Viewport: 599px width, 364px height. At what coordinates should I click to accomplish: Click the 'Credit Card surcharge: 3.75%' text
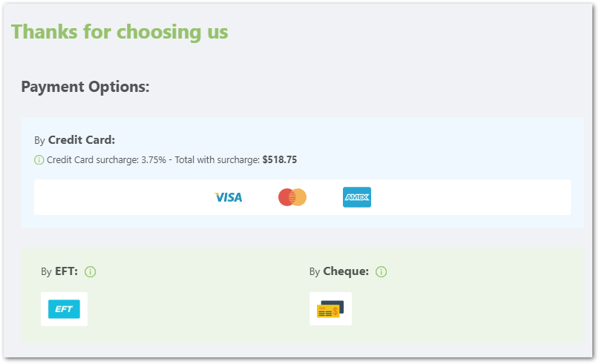106,160
